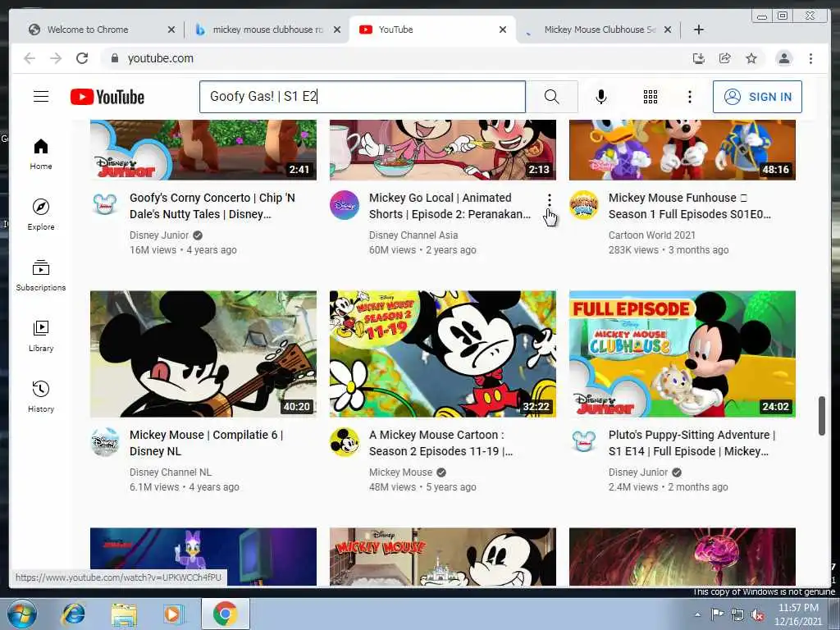Click the 48:16 Funhouse thumbnail
The image size is (840, 630).
[x=682, y=149]
